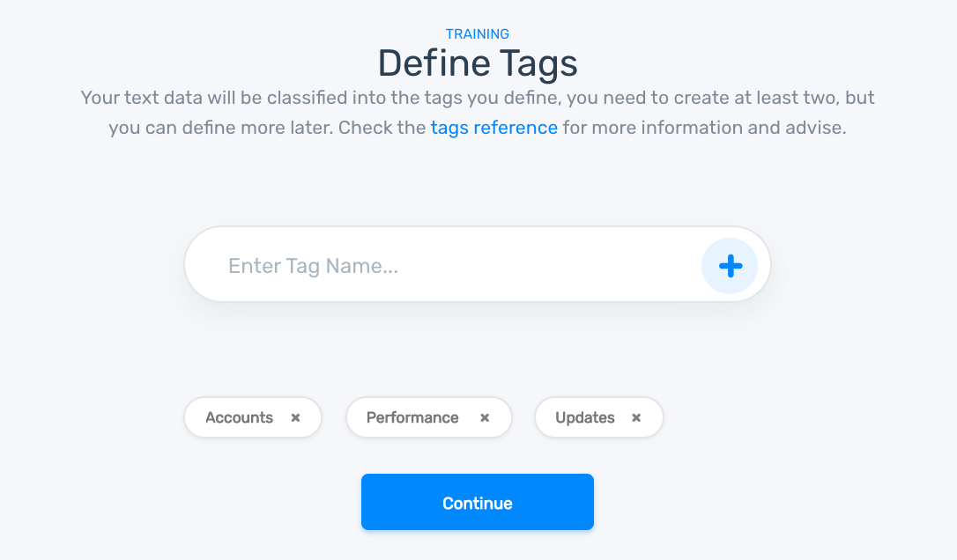Click the 'Enter Tag Name...' placeholder text

point(313,265)
